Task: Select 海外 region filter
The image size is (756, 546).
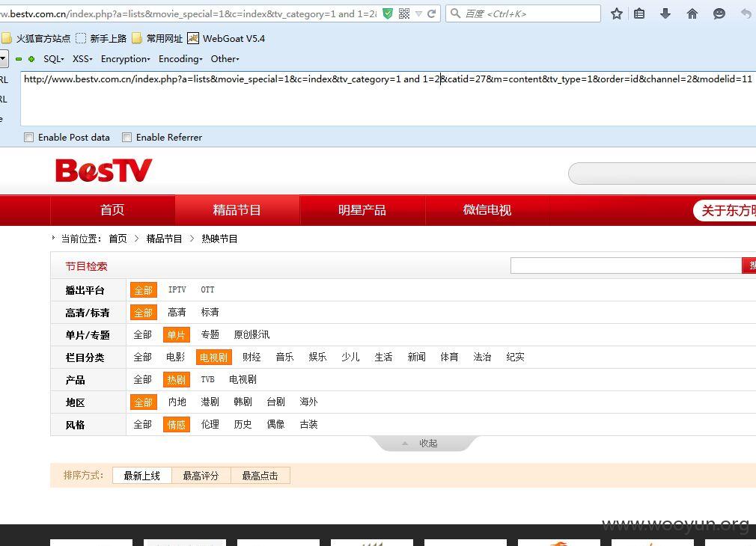Action: (308, 402)
